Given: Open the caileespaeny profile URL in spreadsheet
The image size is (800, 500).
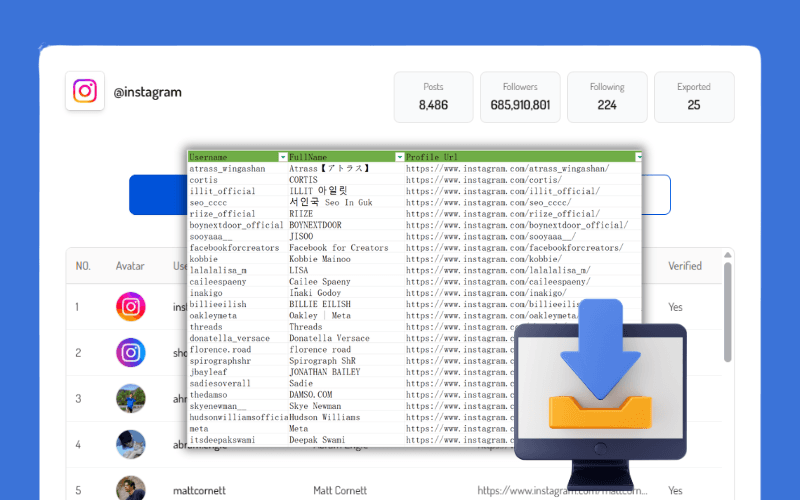Looking at the screenshot, I should coord(498,282).
